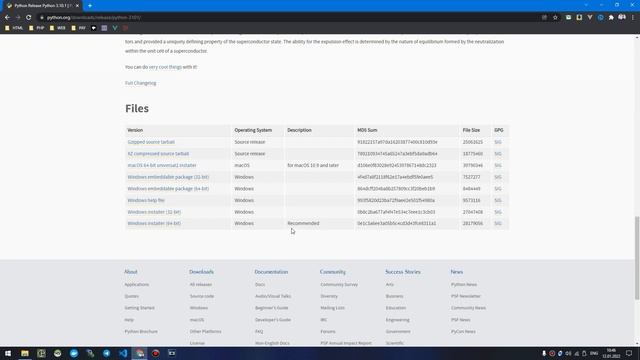Open the Success Stories footer heading
640x360 pixels.
pyautogui.click(x=402, y=272)
